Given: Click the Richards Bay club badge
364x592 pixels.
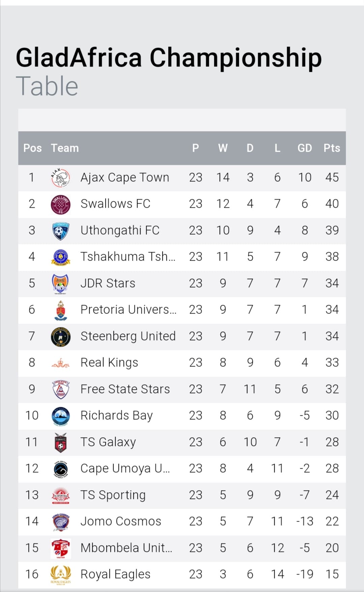Looking at the screenshot, I should click(61, 416).
